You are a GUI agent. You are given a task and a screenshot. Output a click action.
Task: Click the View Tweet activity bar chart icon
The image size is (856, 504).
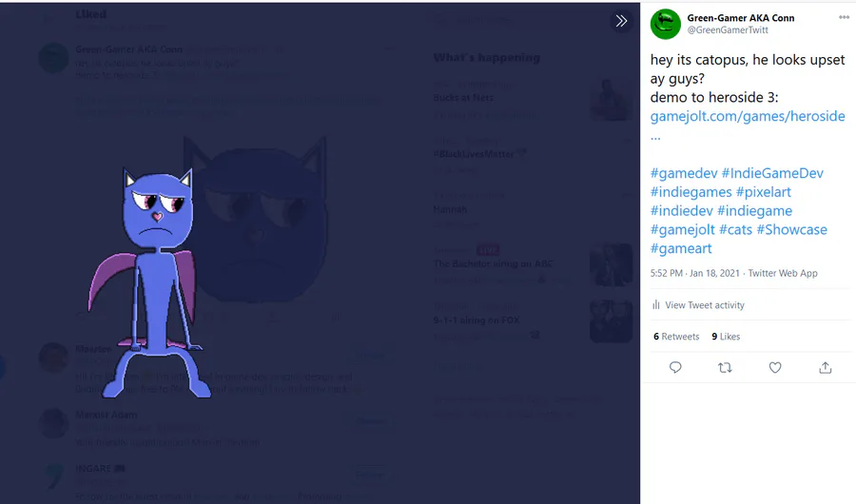[x=655, y=304]
